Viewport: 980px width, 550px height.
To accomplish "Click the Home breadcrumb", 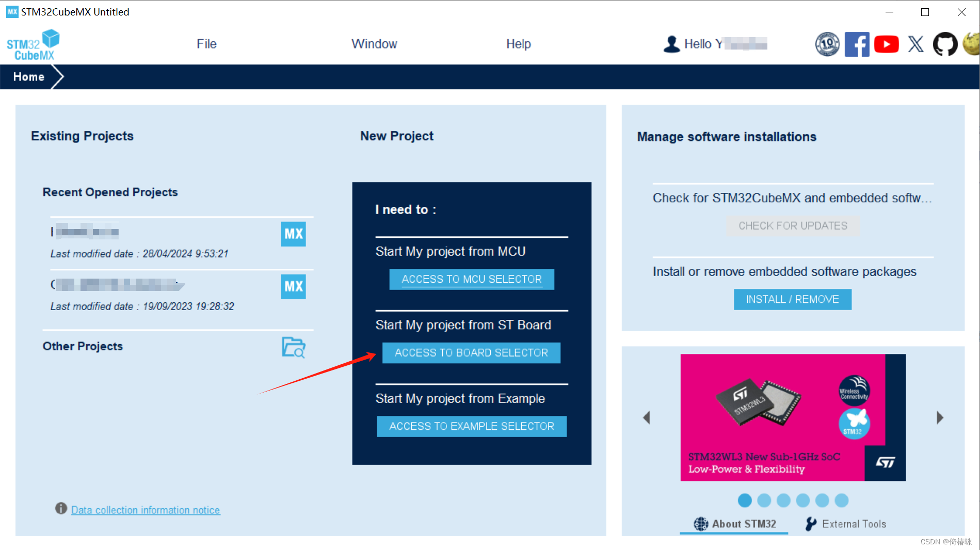I will coord(29,77).
